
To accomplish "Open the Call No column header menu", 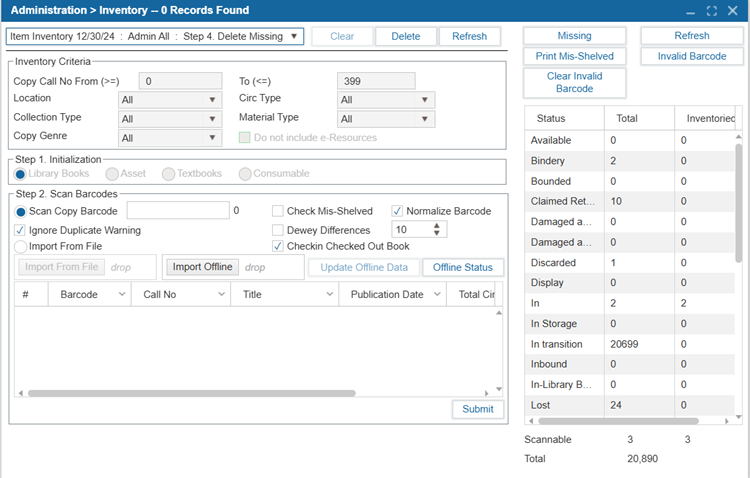I will pyautogui.click(x=221, y=294).
